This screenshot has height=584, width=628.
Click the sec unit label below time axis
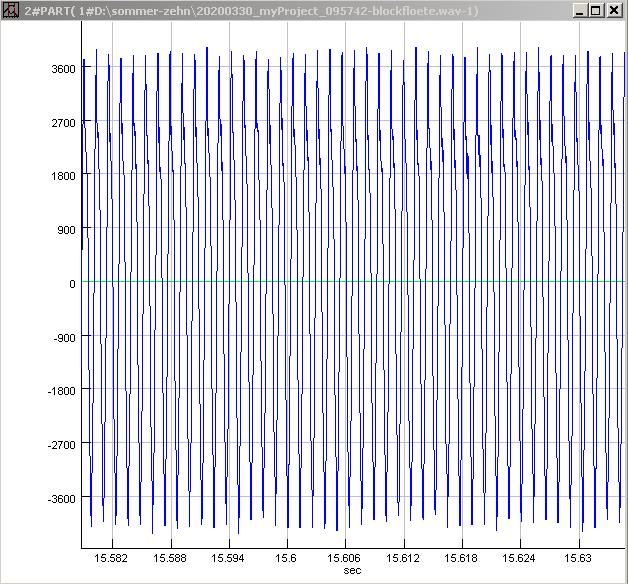(x=352, y=570)
